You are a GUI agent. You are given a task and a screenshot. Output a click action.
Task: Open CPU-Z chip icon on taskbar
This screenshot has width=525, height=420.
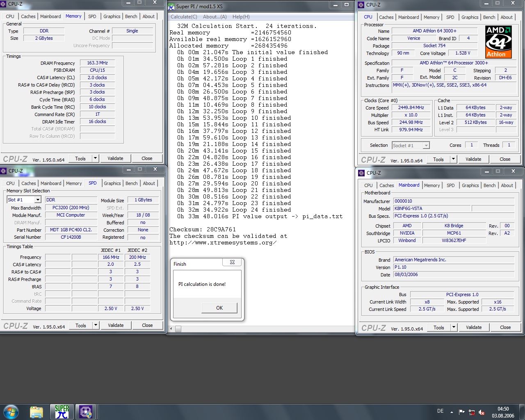85,412
